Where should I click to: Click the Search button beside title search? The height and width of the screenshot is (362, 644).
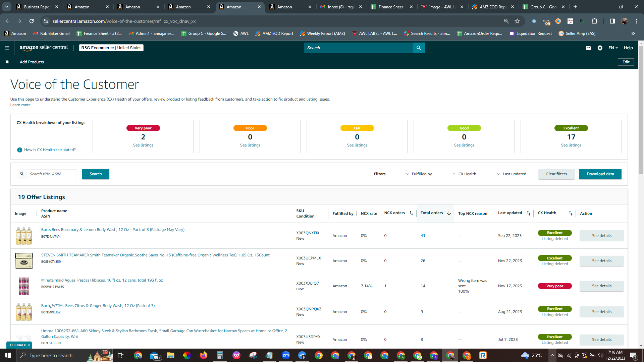pos(96,174)
